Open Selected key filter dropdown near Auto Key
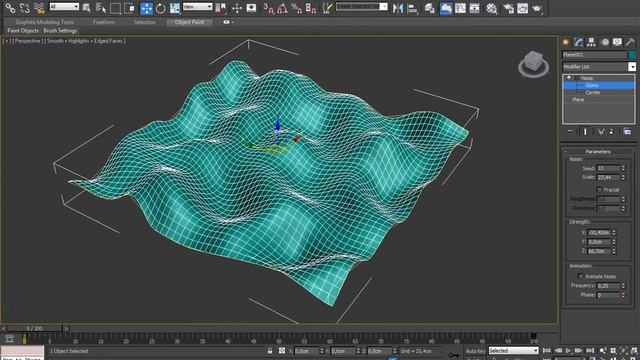 coord(513,351)
